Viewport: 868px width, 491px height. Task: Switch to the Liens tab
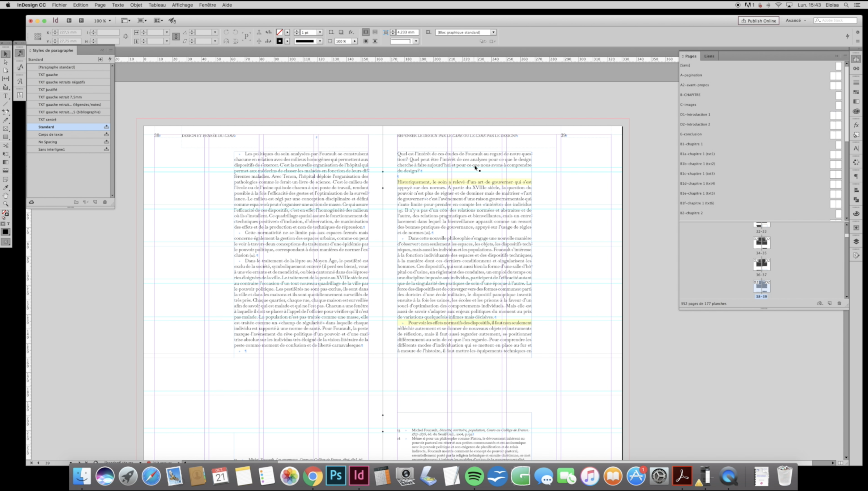point(709,56)
